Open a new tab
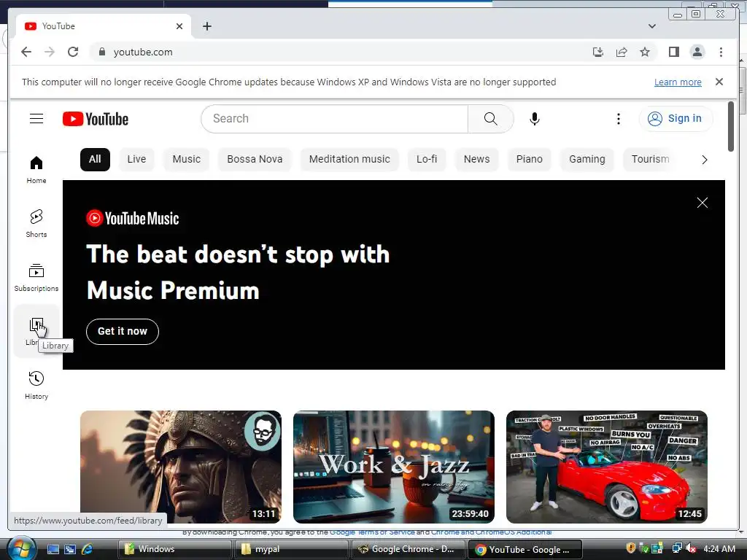Screen dimensions: 747x560 click(206, 26)
